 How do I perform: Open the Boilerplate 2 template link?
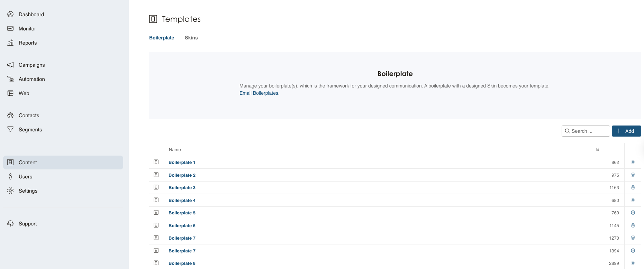(182, 175)
